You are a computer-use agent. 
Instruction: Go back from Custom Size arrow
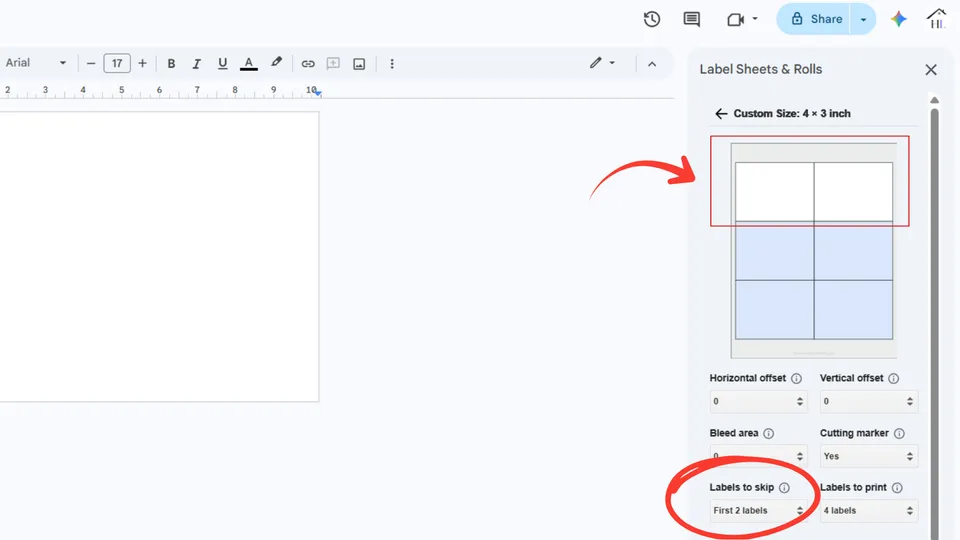point(721,114)
